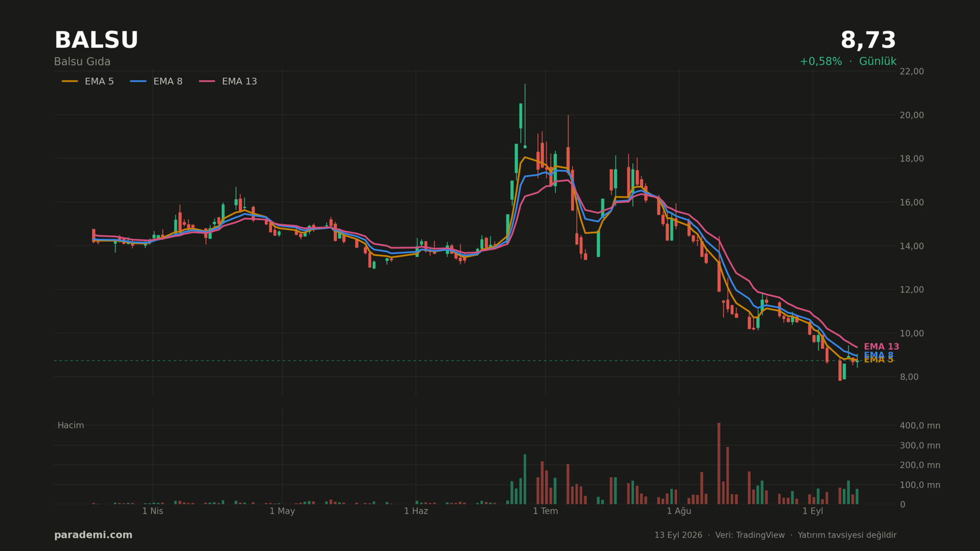The width and height of the screenshot is (980, 551).
Task: Click the 22,00 price axis label
Action: click(911, 72)
